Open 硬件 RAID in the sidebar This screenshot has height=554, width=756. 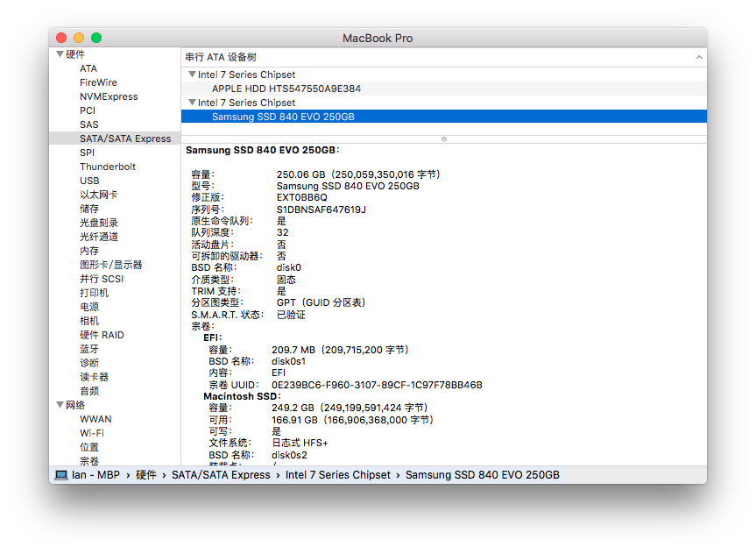point(102,335)
